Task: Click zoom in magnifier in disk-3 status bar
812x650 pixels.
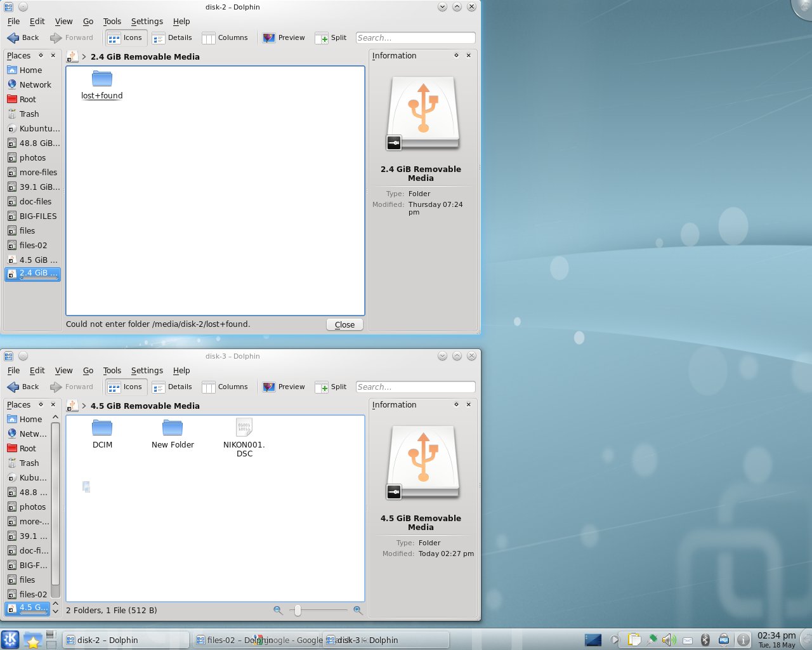Action: (x=358, y=610)
